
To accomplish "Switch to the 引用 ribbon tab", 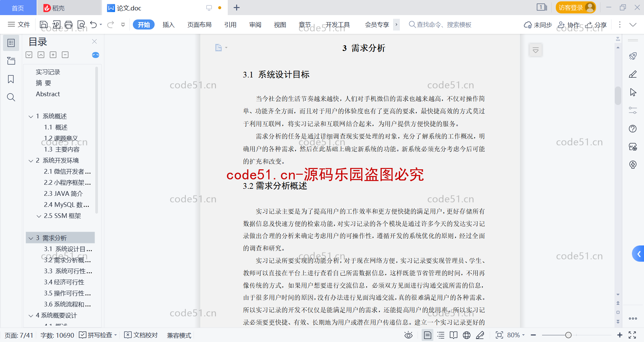I will pos(230,24).
